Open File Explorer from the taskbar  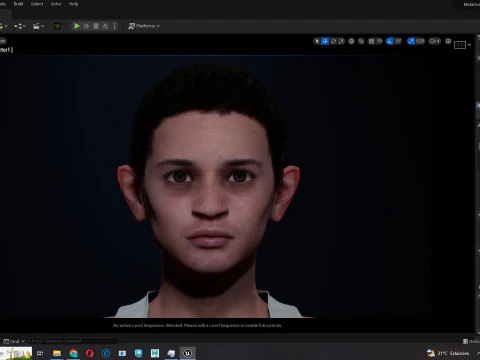(57, 353)
